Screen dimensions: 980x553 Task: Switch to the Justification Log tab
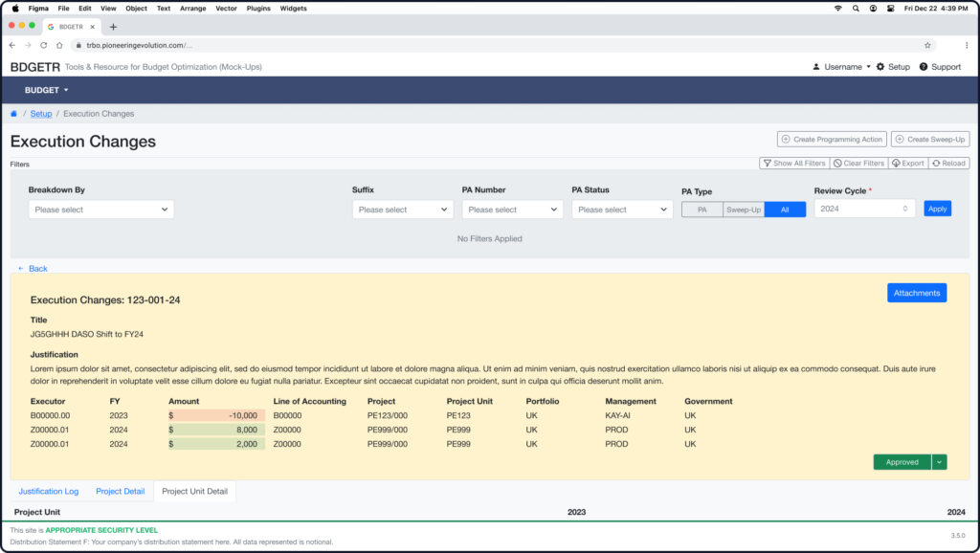click(x=49, y=492)
